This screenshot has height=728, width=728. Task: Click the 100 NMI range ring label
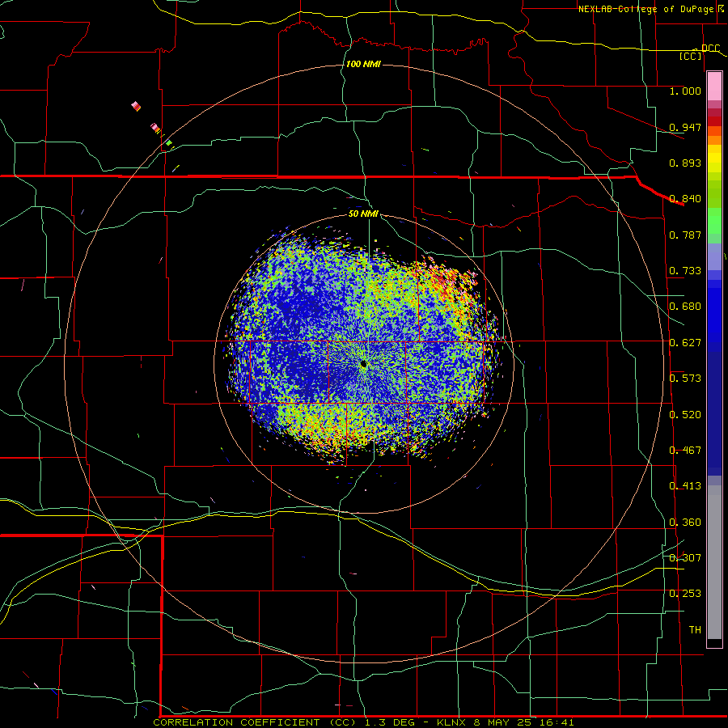[x=363, y=64]
